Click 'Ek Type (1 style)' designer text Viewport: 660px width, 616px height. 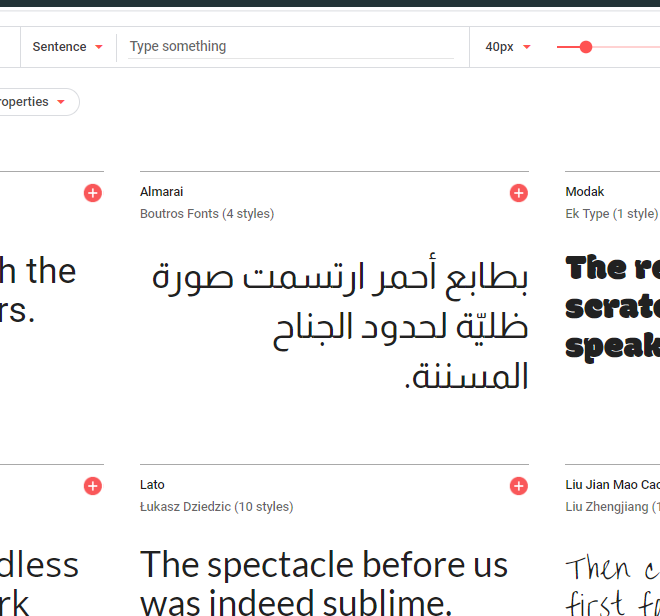coord(612,214)
